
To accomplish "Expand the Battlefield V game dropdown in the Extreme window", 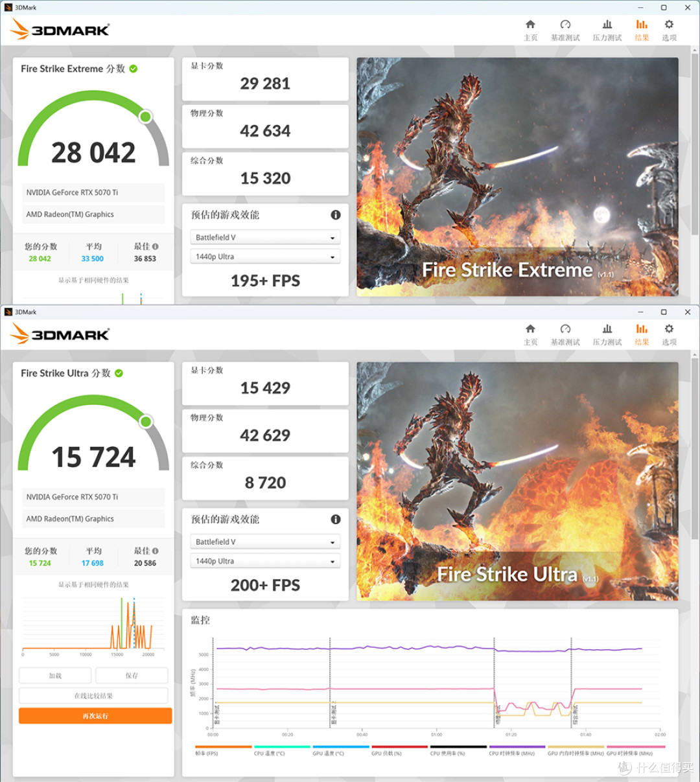I will (265, 238).
